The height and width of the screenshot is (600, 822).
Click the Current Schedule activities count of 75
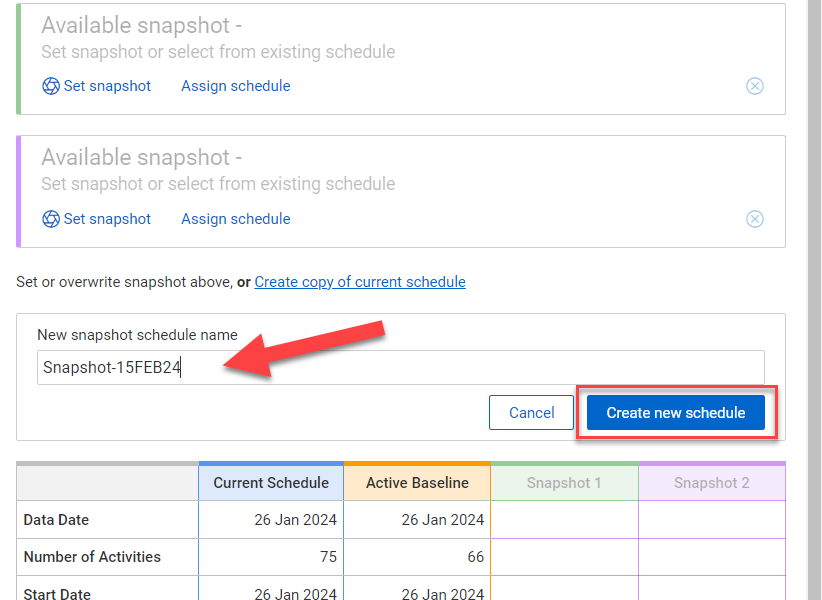tap(327, 557)
